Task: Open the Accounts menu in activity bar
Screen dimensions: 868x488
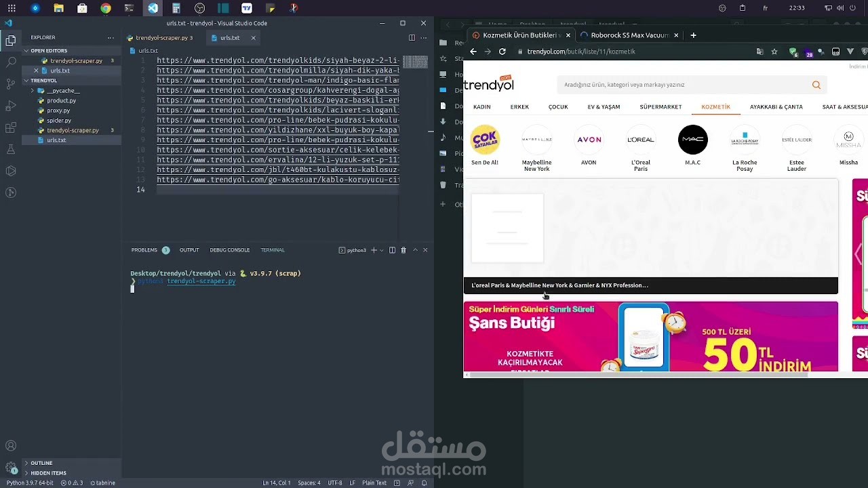Action: pyautogui.click(x=11, y=446)
